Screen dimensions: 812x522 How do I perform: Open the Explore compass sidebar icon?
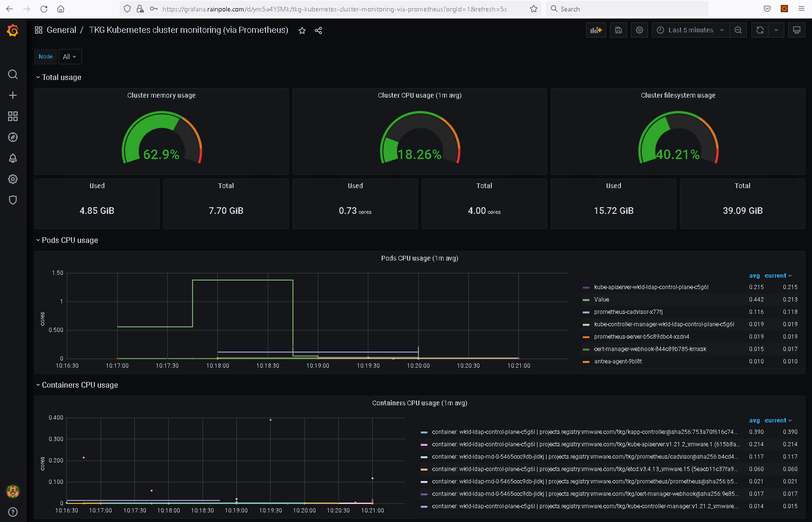13,137
